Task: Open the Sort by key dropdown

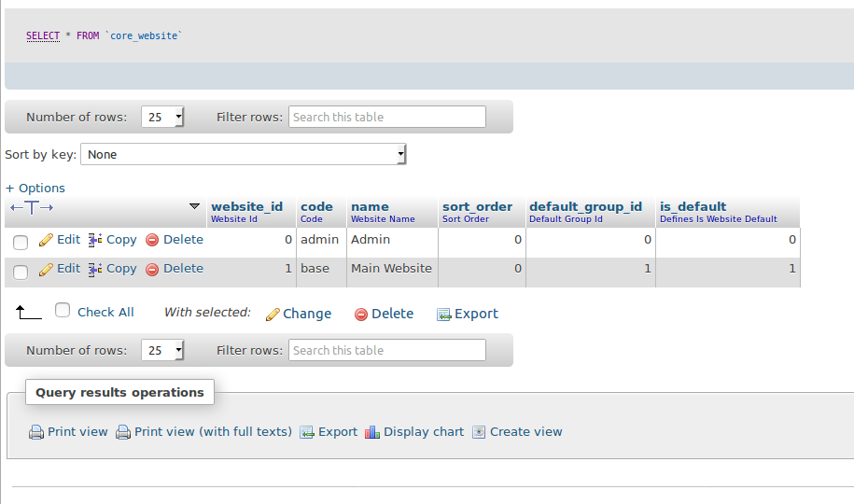Action: pyautogui.click(x=244, y=154)
